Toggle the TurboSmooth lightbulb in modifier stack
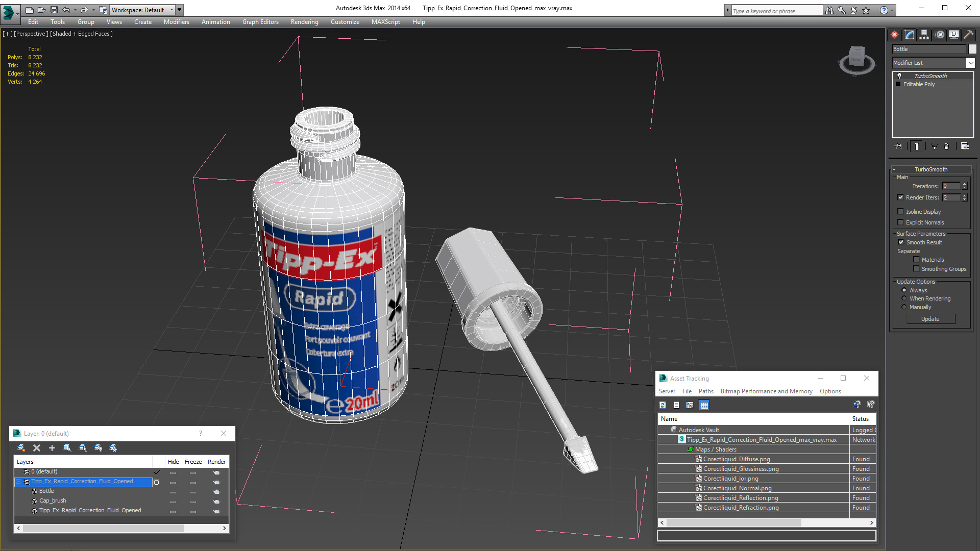The image size is (980, 551). (x=899, y=76)
